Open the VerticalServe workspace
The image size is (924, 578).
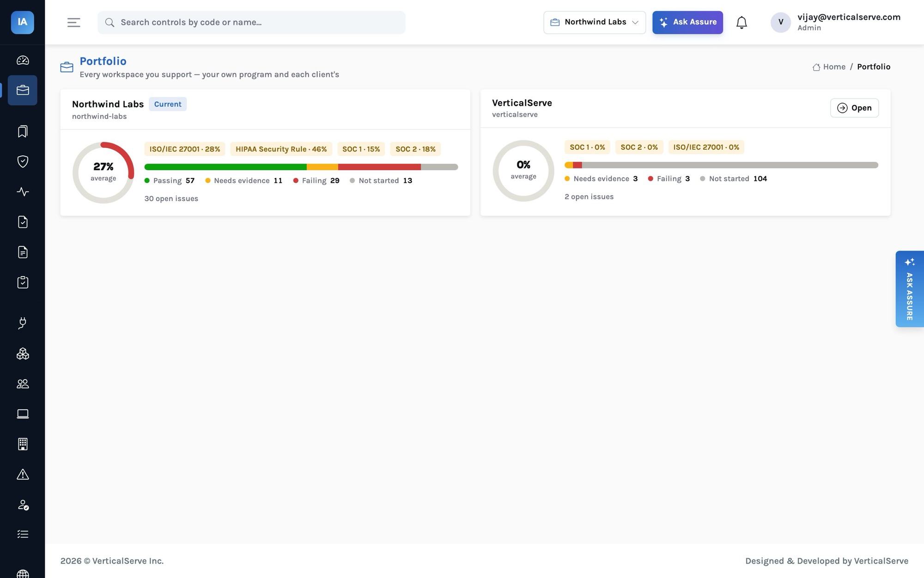[x=854, y=108]
